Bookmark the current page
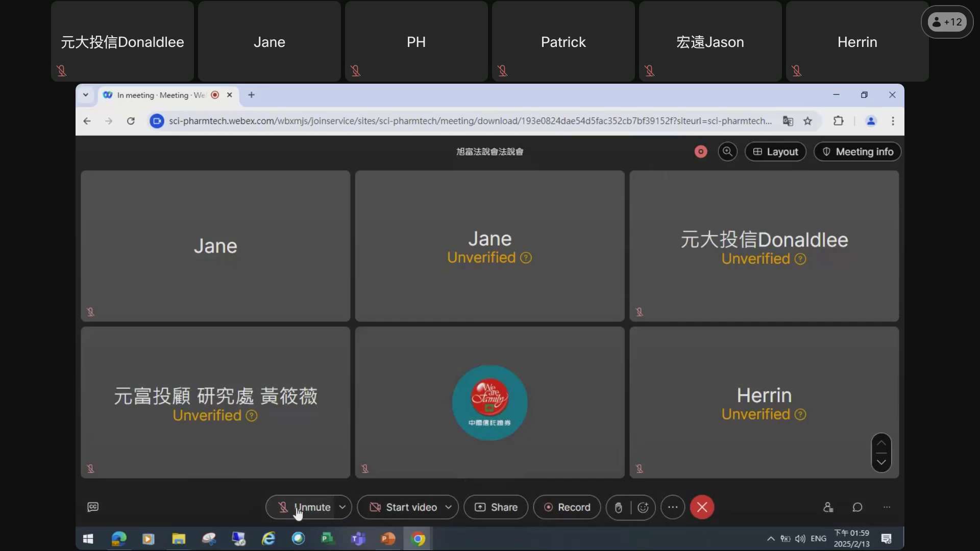980x551 pixels. 808,121
